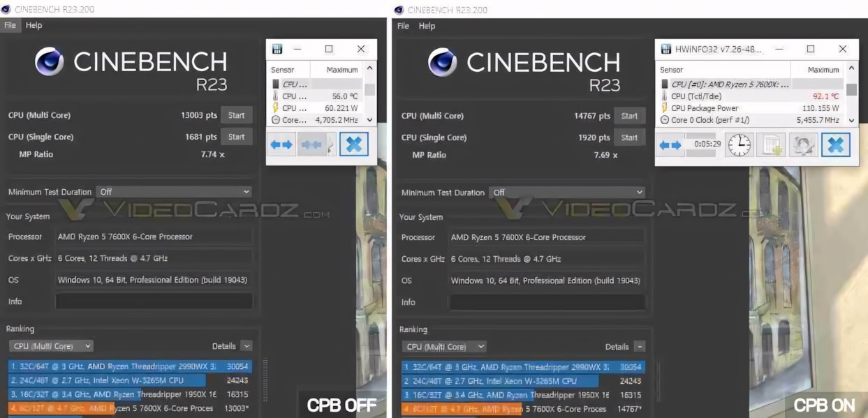
Task: Click the Info field in the 14767 pts window
Action: pyautogui.click(x=547, y=302)
